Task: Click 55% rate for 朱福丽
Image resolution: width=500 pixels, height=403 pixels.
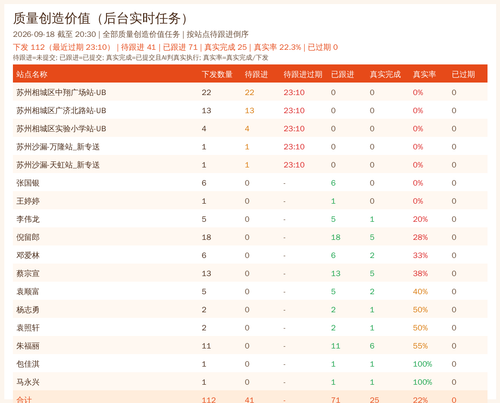Action: tap(420, 346)
